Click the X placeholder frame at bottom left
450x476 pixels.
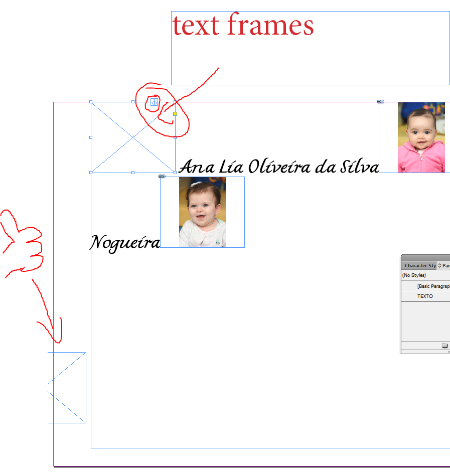pyautogui.click(x=67, y=387)
